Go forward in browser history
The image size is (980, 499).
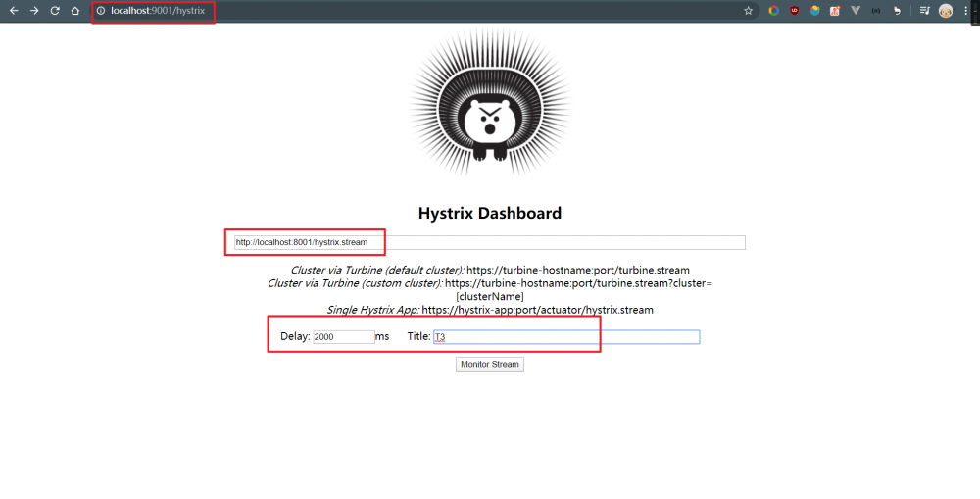(x=34, y=11)
